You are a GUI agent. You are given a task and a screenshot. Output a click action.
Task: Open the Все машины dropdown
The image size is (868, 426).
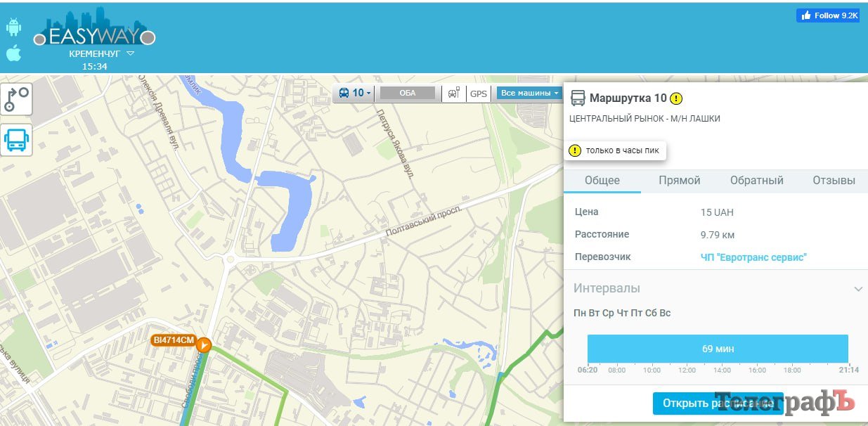529,93
